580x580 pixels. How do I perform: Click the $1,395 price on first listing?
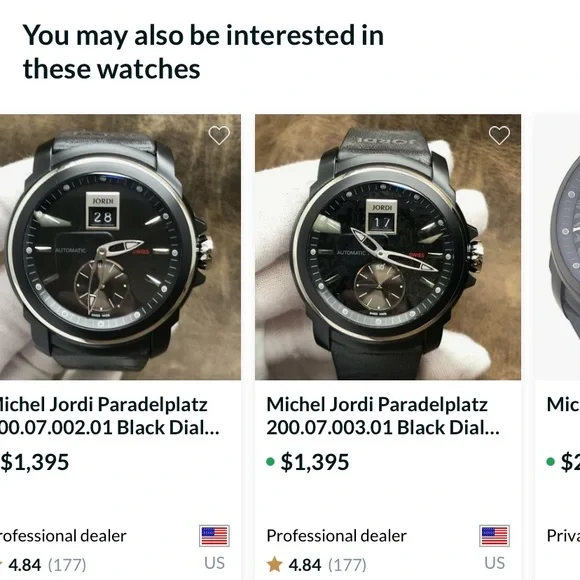click(x=34, y=462)
